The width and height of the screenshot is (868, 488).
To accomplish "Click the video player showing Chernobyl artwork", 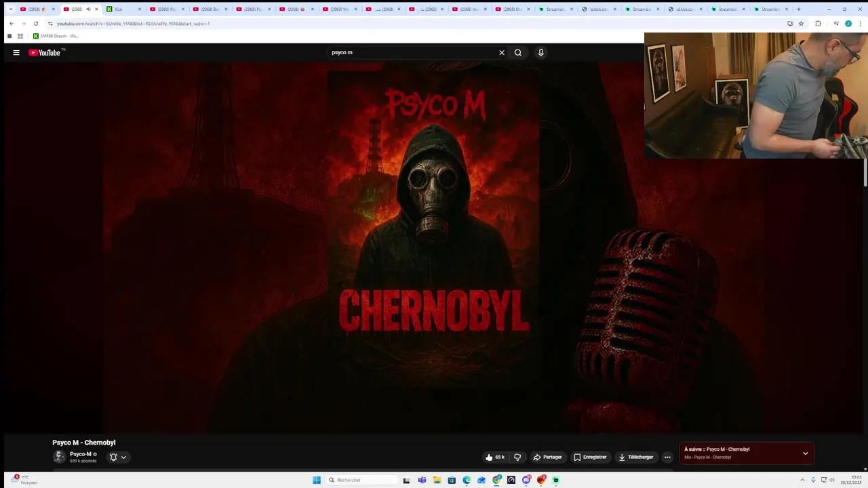I will [434, 247].
